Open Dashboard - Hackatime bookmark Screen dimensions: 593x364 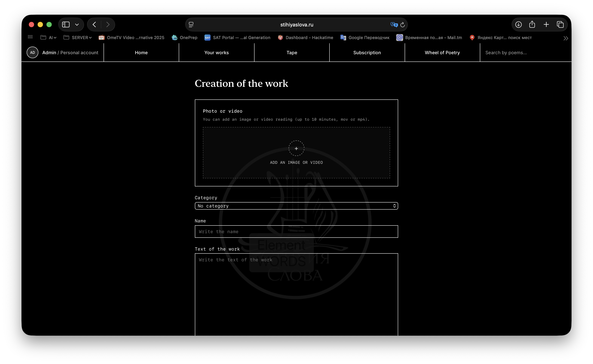point(305,38)
